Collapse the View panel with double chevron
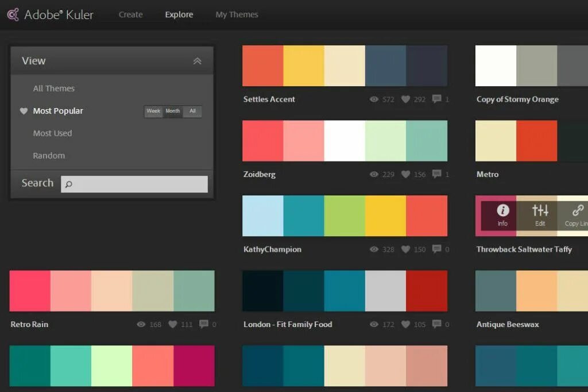This screenshot has height=392, width=588. point(198,61)
